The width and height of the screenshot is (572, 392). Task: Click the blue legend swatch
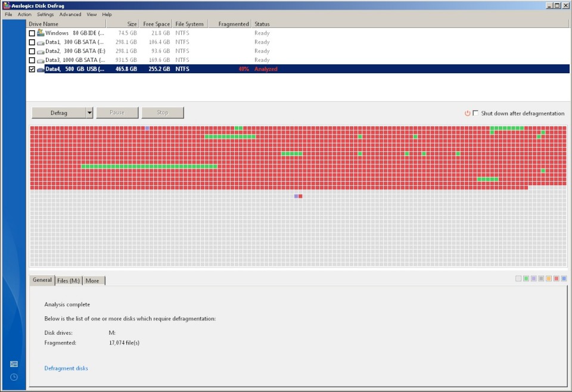[x=564, y=279]
